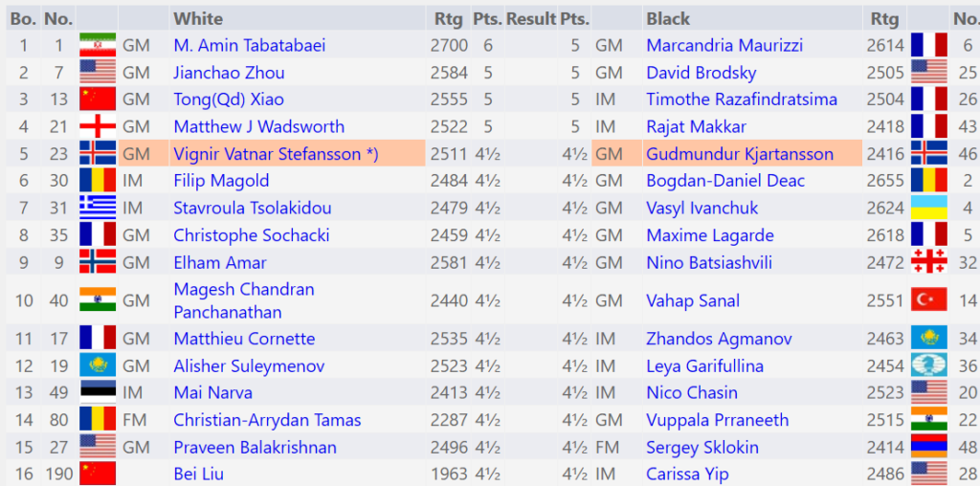Open Marcandria Maurizzi's player link
Screen dimensions: 980x486
(x=724, y=45)
